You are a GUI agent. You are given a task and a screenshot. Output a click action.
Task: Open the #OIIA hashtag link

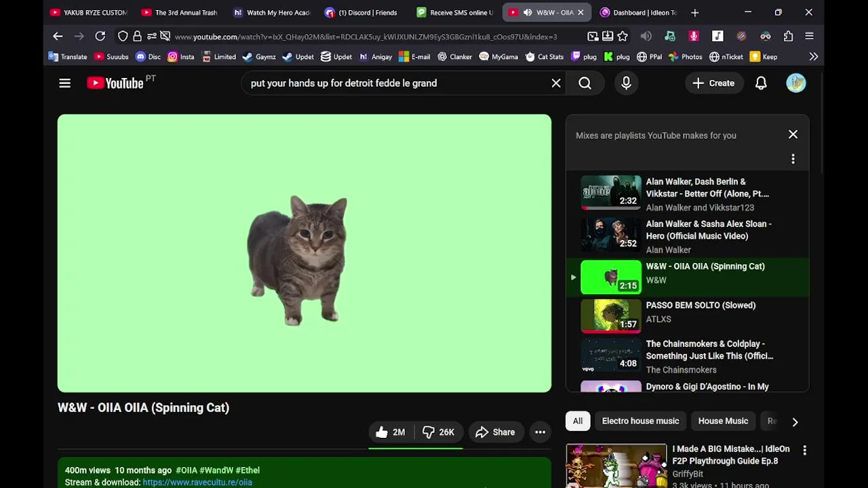(x=186, y=470)
